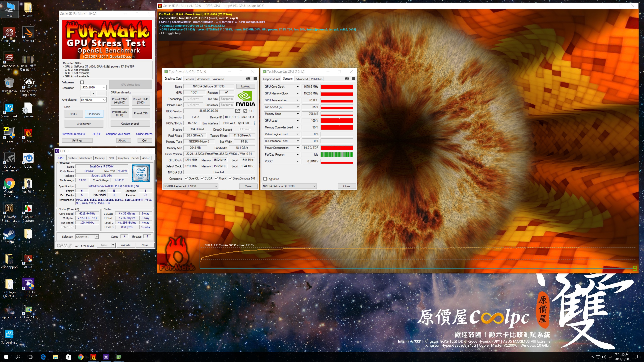Open the Sonic Radar 3 desktop icon
The height and width of the screenshot is (362, 644).
(9, 36)
